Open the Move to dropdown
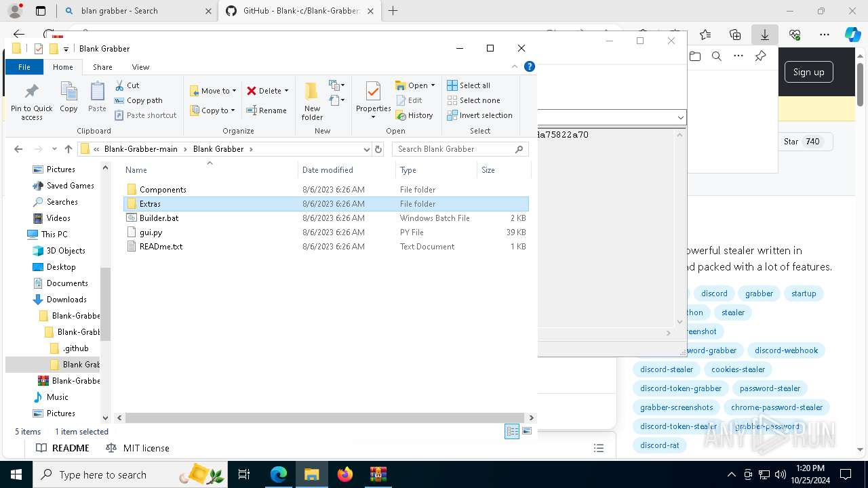This screenshot has height=488, width=868. tap(214, 91)
